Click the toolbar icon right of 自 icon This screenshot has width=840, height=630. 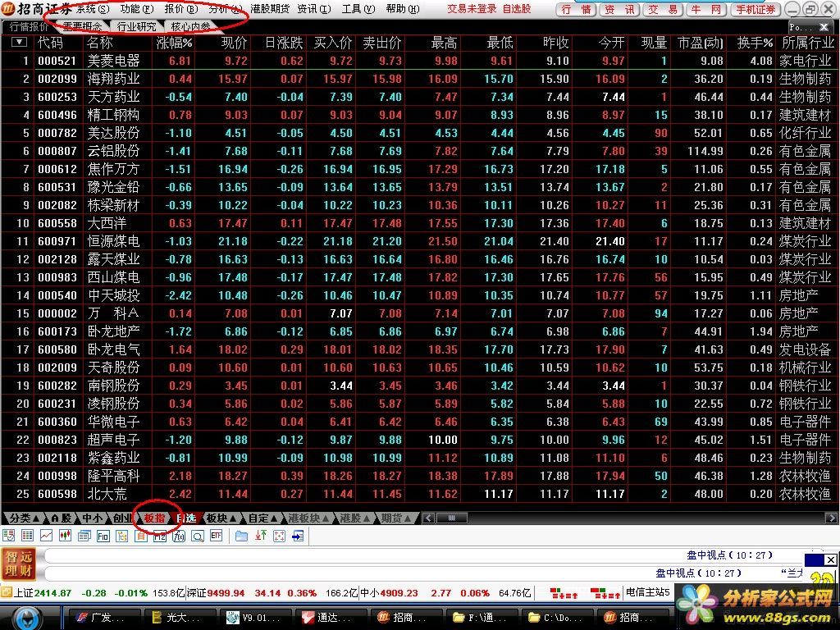click(160, 536)
